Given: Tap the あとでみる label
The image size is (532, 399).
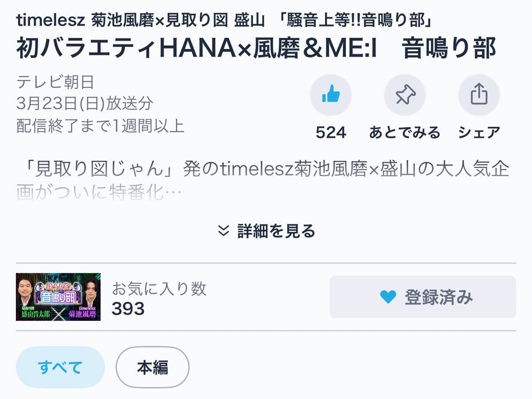Looking at the screenshot, I should (x=405, y=132).
